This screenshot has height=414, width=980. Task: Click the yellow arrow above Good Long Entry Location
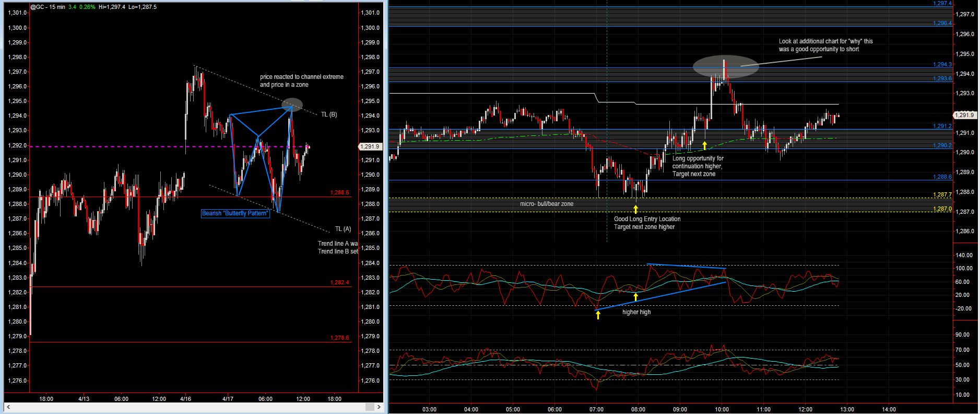tap(635, 210)
